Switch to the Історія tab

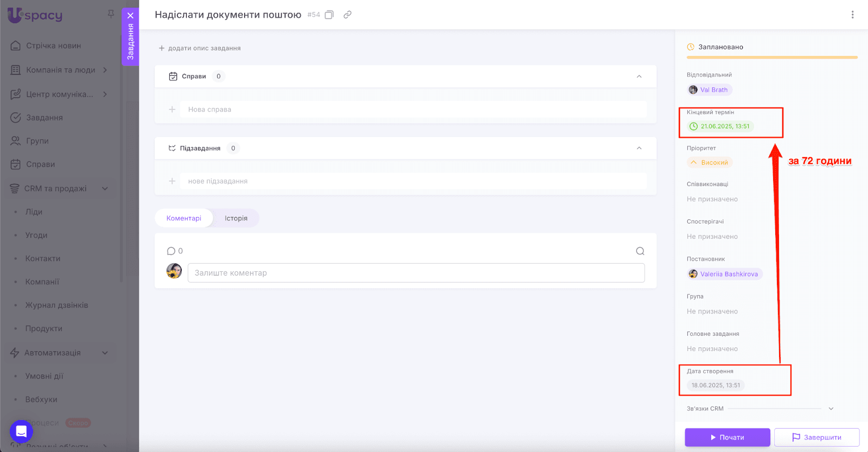tap(236, 218)
